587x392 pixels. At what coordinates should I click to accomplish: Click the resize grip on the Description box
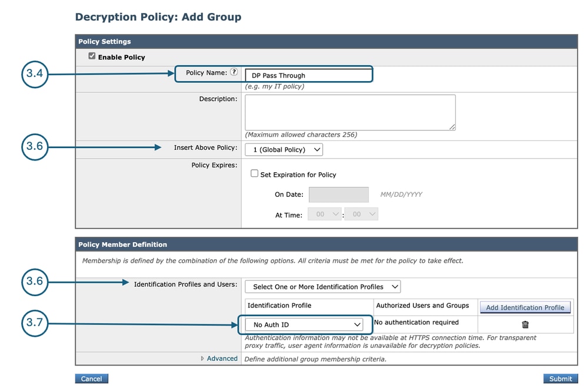point(453,127)
